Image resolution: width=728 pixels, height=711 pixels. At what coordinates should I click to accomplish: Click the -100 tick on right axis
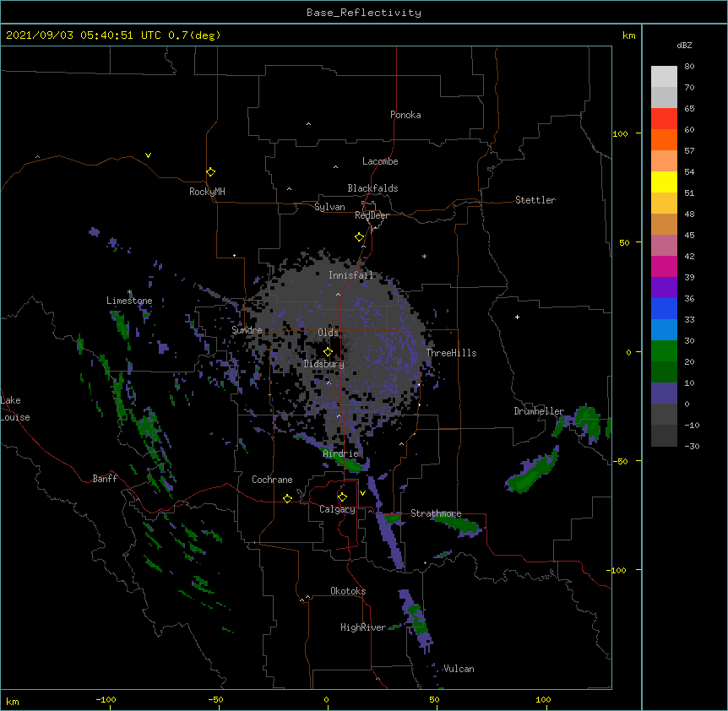(x=617, y=570)
